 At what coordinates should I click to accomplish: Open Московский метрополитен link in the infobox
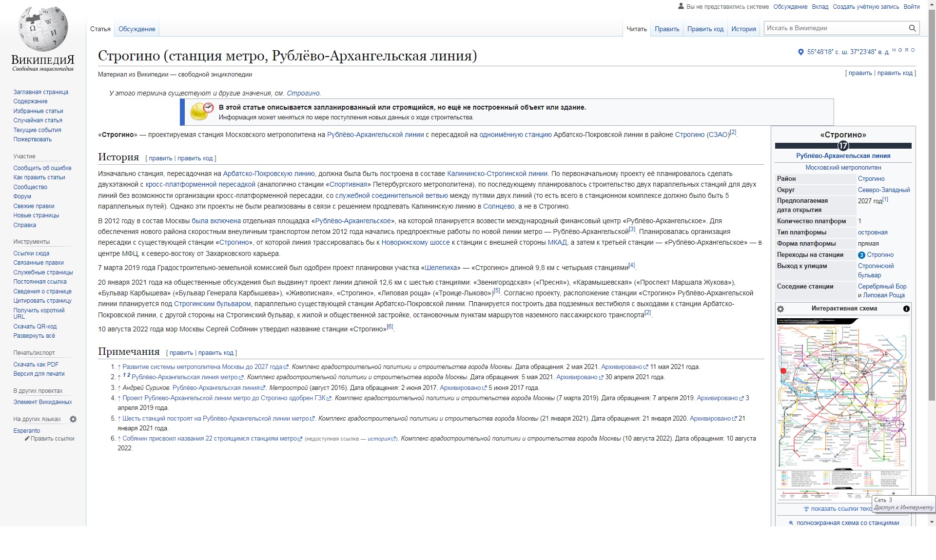[843, 168]
